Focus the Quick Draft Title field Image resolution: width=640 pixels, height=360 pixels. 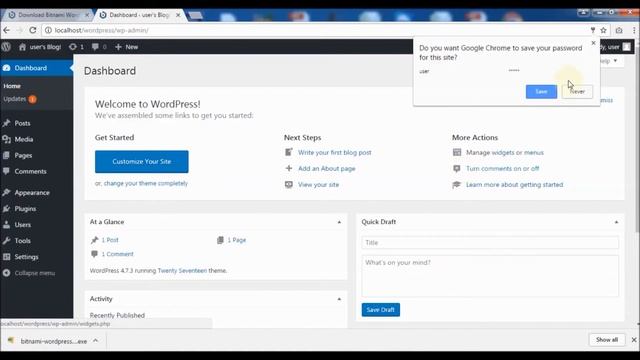click(x=490, y=242)
